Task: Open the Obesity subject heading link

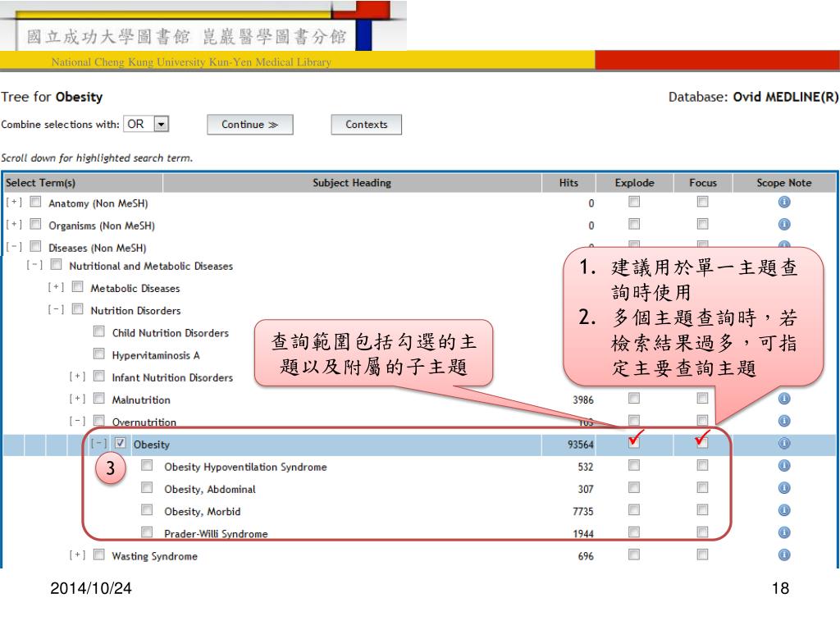Action: (x=152, y=445)
